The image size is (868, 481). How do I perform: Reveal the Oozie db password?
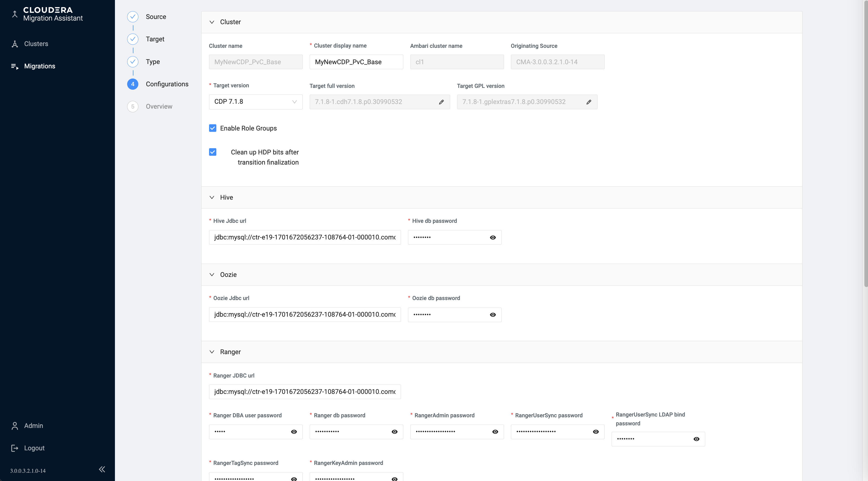click(x=493, y=315)
